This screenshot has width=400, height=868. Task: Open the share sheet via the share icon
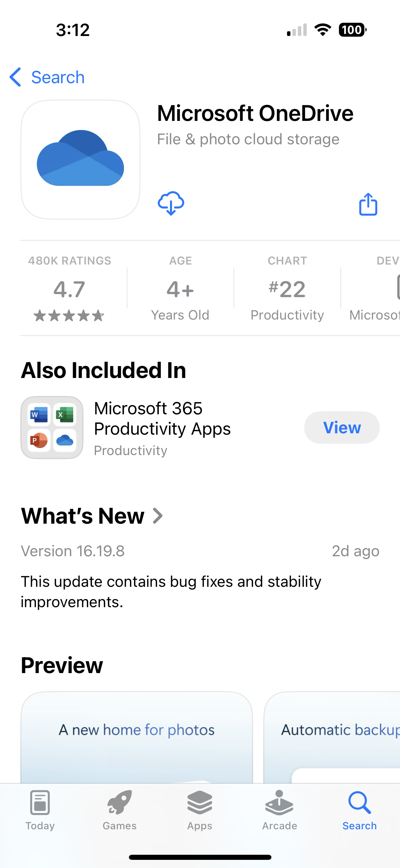click(368, 204)
